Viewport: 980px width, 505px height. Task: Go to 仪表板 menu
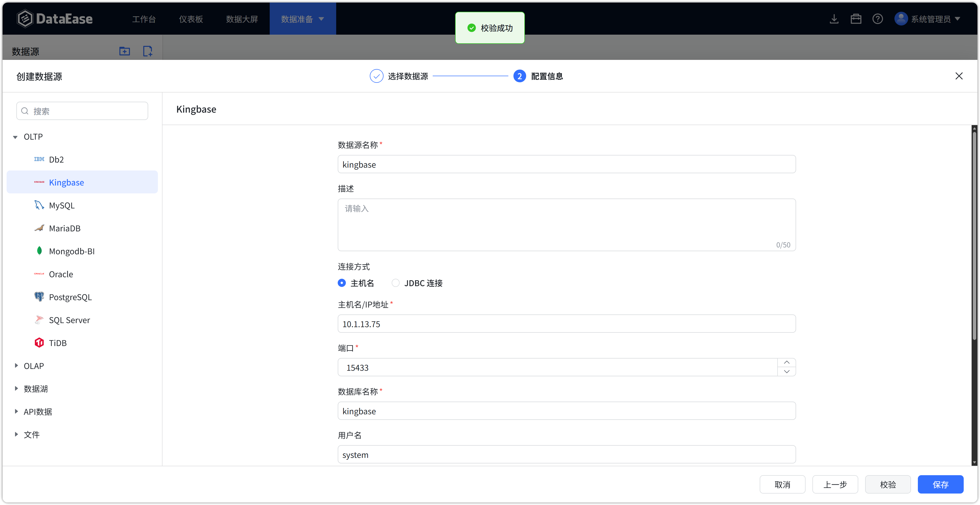tap(191, 19)
